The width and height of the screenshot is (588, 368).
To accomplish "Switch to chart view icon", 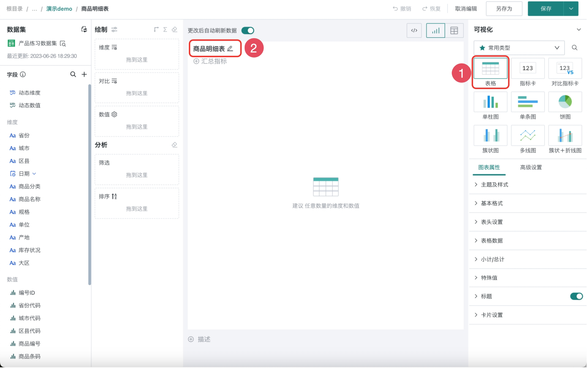I will click(435, 30).
